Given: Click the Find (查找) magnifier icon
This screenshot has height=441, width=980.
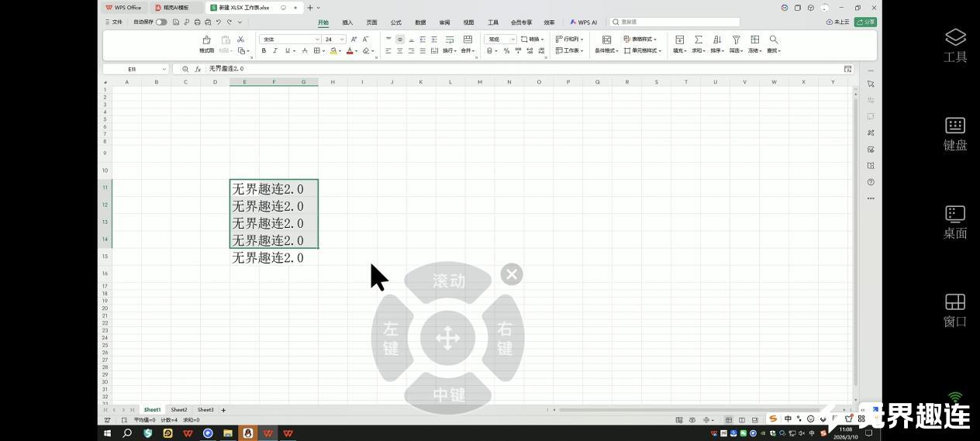Looking at the screenshot, I should pyautogui.click(x=773, y=40).
